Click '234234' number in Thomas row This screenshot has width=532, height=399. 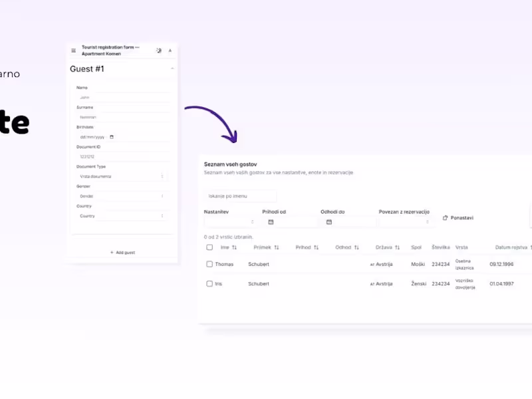(x=440, y=264)
